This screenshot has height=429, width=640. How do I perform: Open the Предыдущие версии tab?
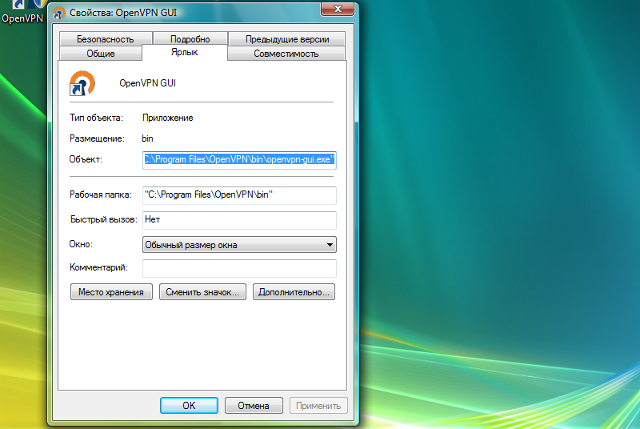[287, 39]
